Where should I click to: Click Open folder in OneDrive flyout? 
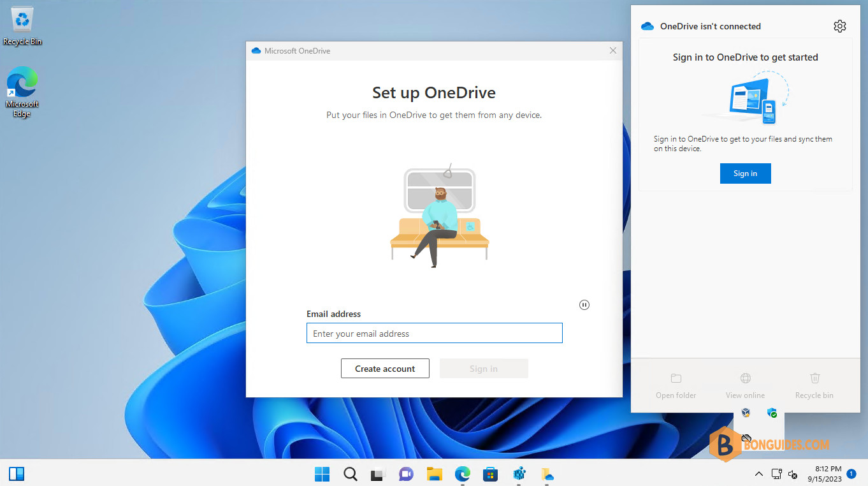tap(676, 386)
